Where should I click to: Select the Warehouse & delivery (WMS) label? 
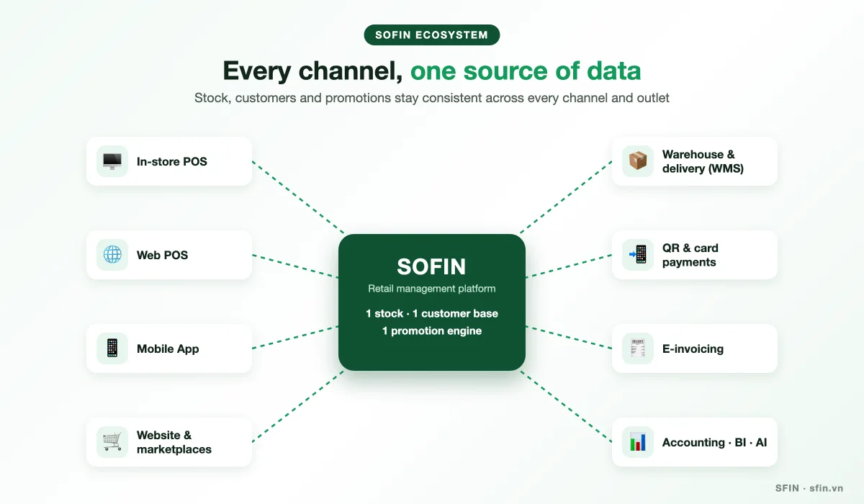[x=703, y=161]
